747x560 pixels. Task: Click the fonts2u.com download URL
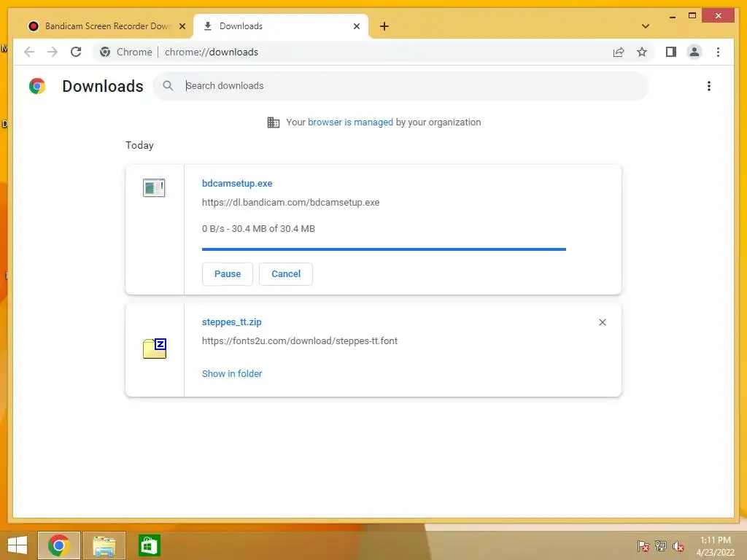click(300, 341)
